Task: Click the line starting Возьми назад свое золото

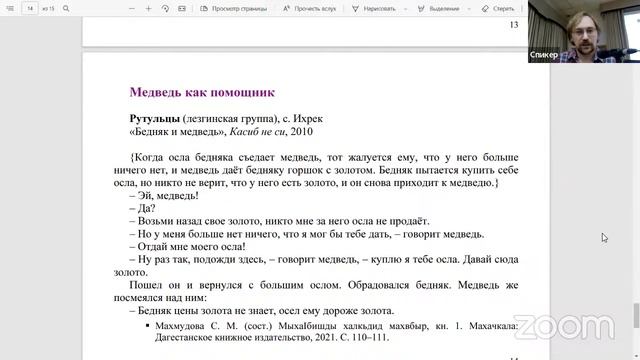Action: (x=279, y=221)
